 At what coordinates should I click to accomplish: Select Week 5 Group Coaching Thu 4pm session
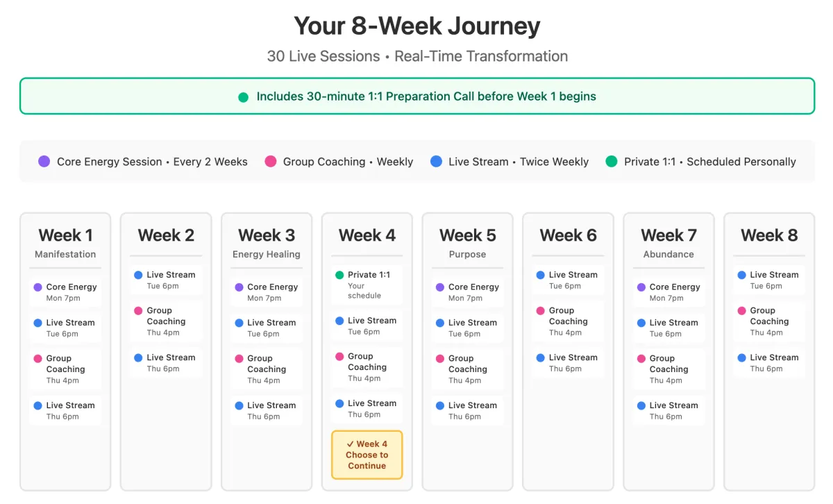tap(467, 369)
